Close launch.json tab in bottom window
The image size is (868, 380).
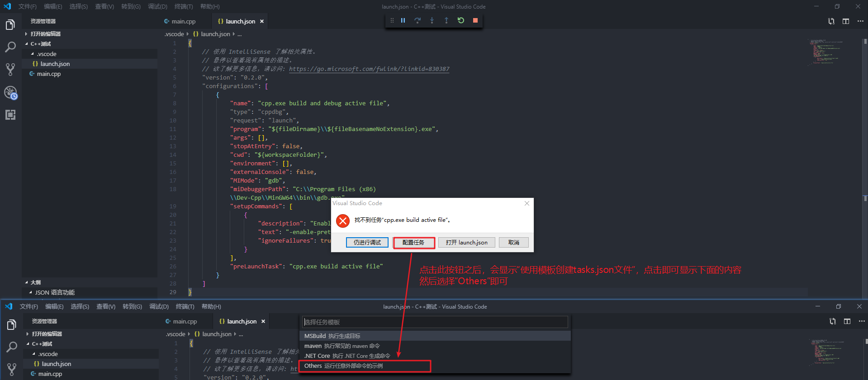[263, 321]
